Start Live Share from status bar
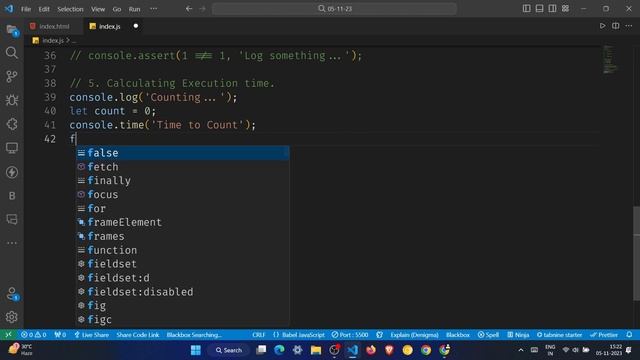Screen dimensions: 640x360 (x=91, y=335)
